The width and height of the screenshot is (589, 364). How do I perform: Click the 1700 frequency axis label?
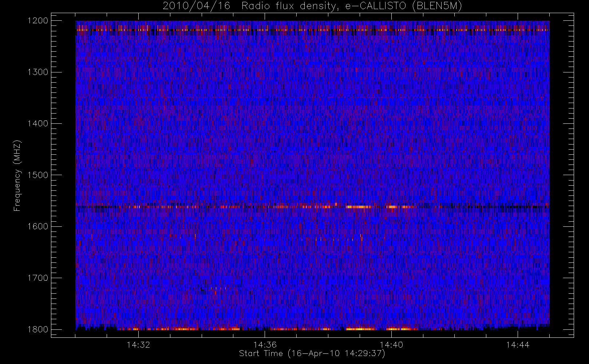pos(38,278)
